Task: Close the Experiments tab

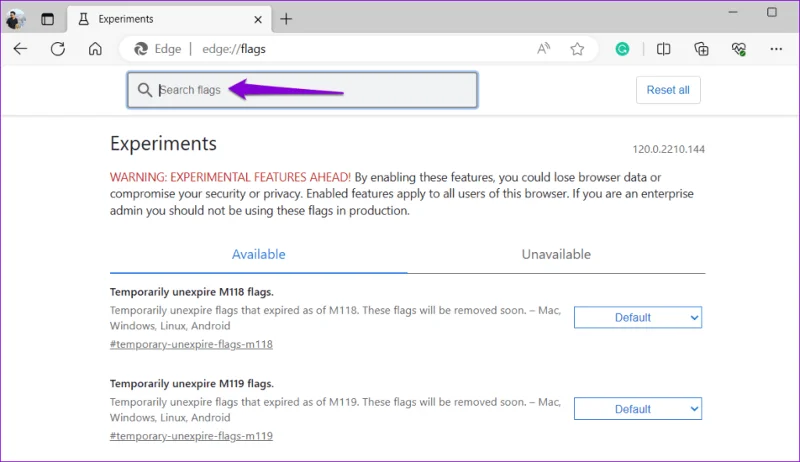Action: point(258,19)
